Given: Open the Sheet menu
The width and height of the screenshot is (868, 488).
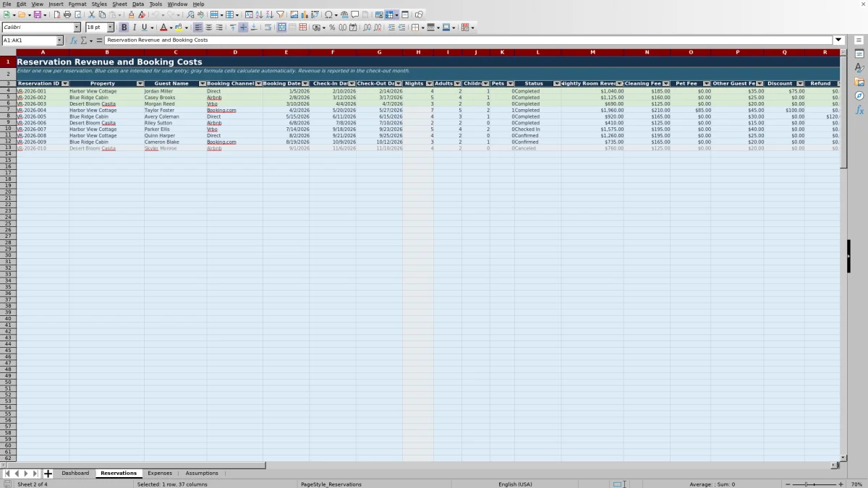Looking at the screenshot, I should coord(119,4).
